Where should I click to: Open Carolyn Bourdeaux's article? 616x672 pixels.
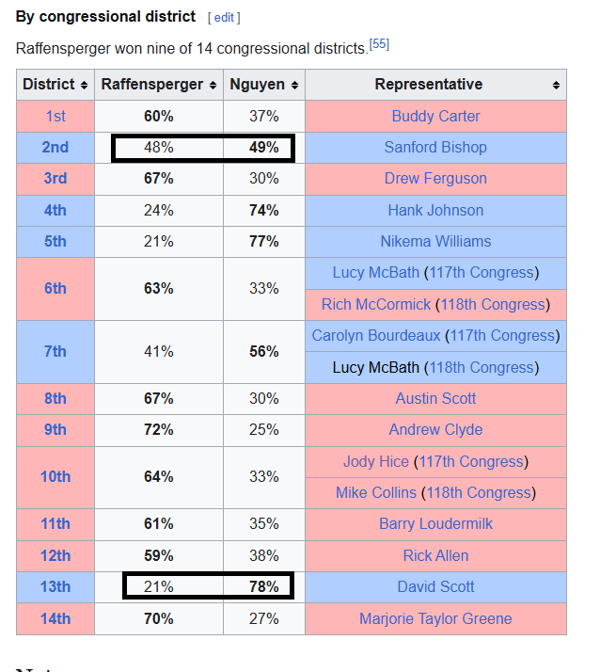(x=376, y=336)
